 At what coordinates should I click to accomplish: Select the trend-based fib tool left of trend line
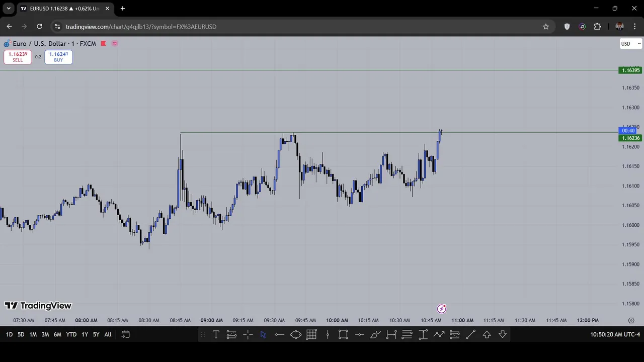(x=454, y=334)
